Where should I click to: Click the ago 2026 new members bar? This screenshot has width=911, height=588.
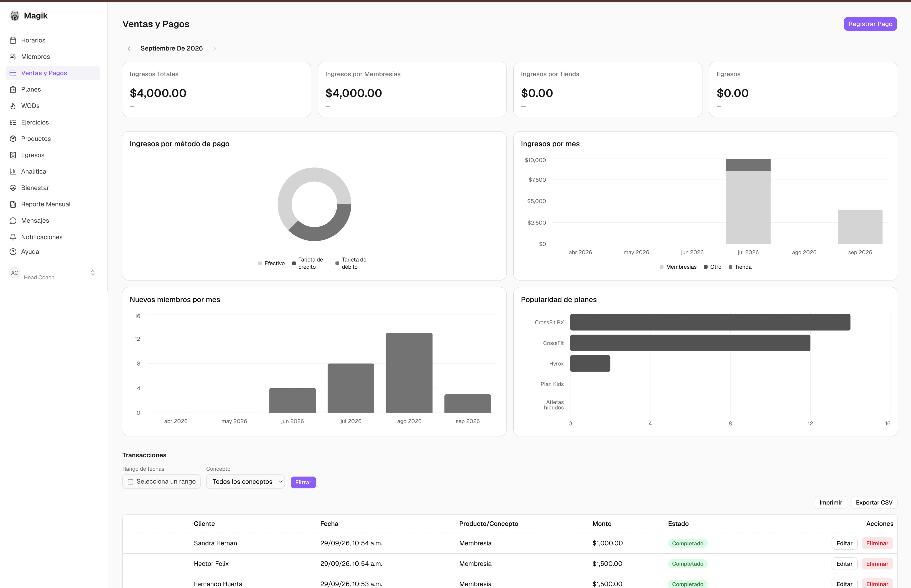pos(409,373)
